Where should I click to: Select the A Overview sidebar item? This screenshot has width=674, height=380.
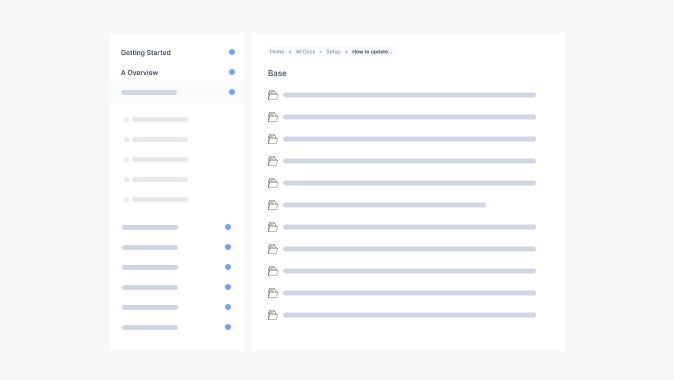139,73
